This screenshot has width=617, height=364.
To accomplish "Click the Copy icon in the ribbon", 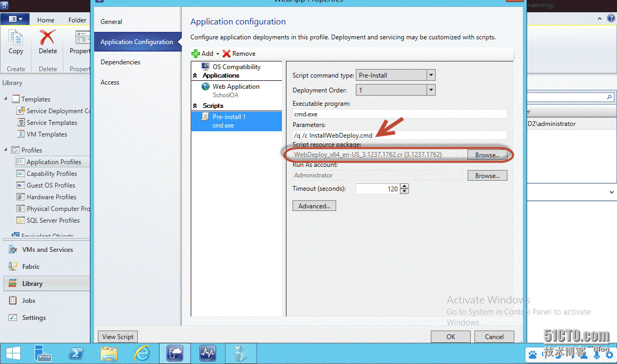I will (16, 38).
